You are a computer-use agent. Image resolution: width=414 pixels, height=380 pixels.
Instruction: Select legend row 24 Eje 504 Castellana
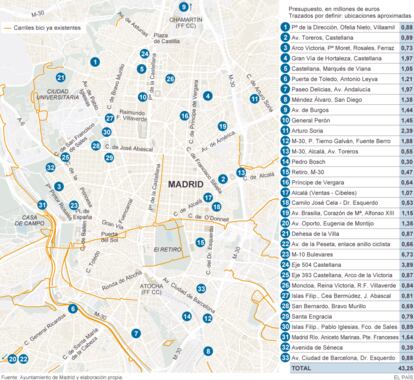coord(347,265)
